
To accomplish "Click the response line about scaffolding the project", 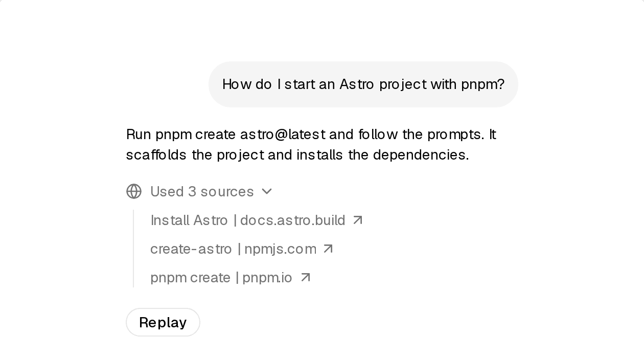I will tap(297, 154).
